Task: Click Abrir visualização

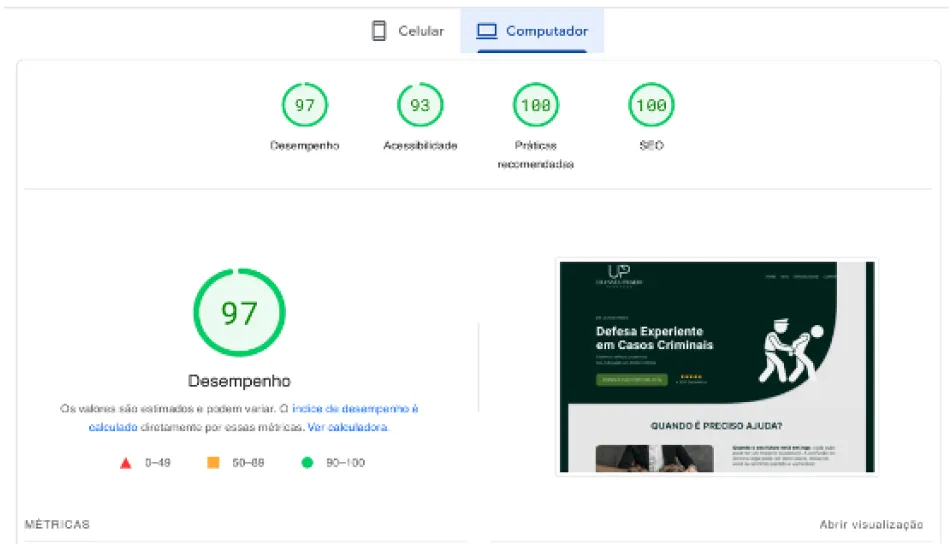Action: (x=870, y=525)
